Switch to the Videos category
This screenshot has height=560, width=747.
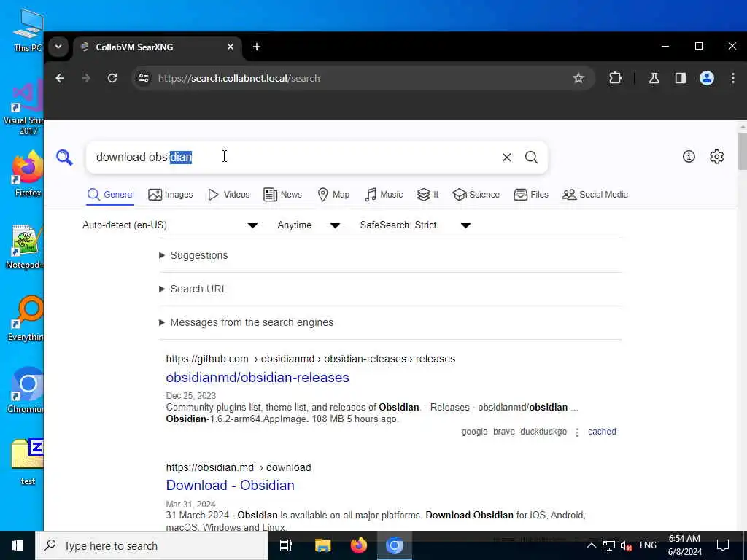pos(228,194)
